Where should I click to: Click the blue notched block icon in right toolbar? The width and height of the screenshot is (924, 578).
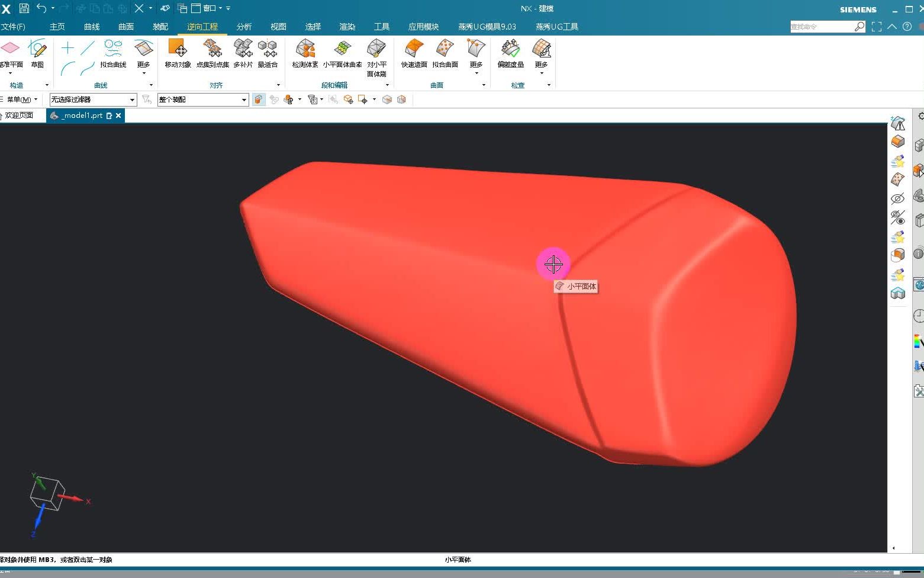point(898,293)
